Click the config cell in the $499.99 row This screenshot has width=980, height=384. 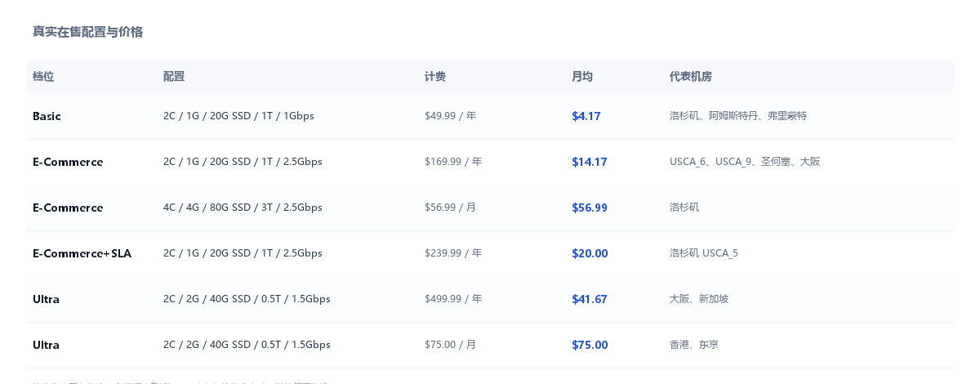tap(247, 299)
